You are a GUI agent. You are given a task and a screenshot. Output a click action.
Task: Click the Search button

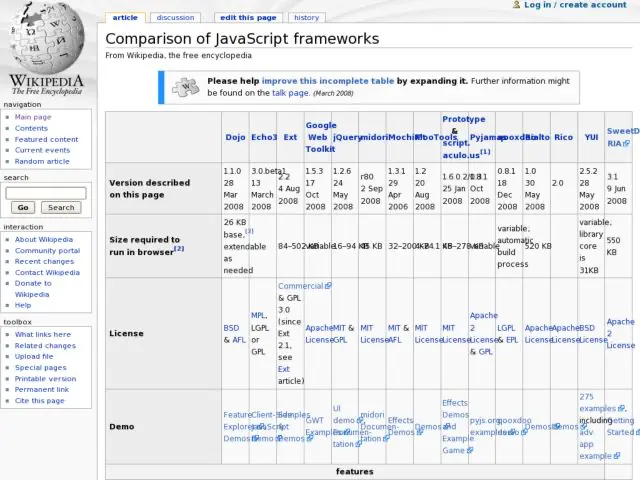pyautogui.click(x=61, y=207)
